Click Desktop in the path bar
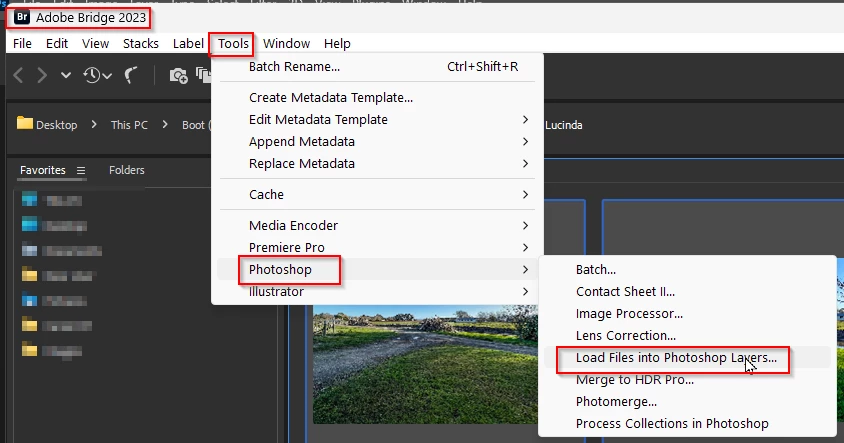 (57, 125)
